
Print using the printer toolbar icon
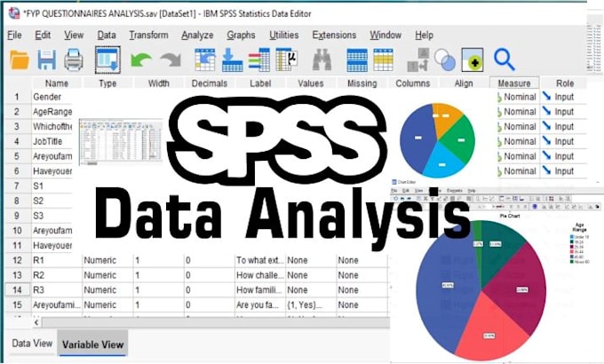pyautogui.click(x=74, y=60)
